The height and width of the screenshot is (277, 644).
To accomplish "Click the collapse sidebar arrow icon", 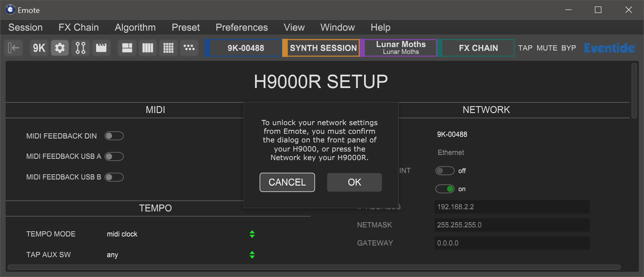I will pos(14,48).
